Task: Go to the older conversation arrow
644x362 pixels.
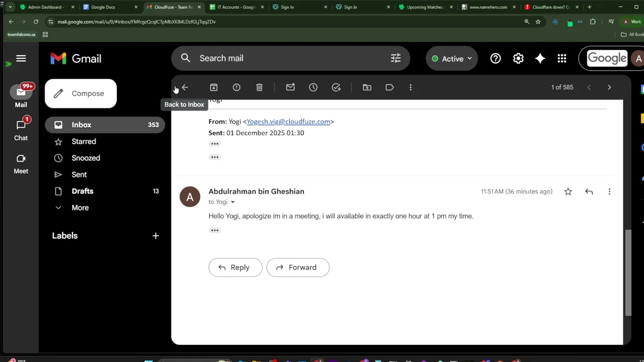Action: pos(609,87)
